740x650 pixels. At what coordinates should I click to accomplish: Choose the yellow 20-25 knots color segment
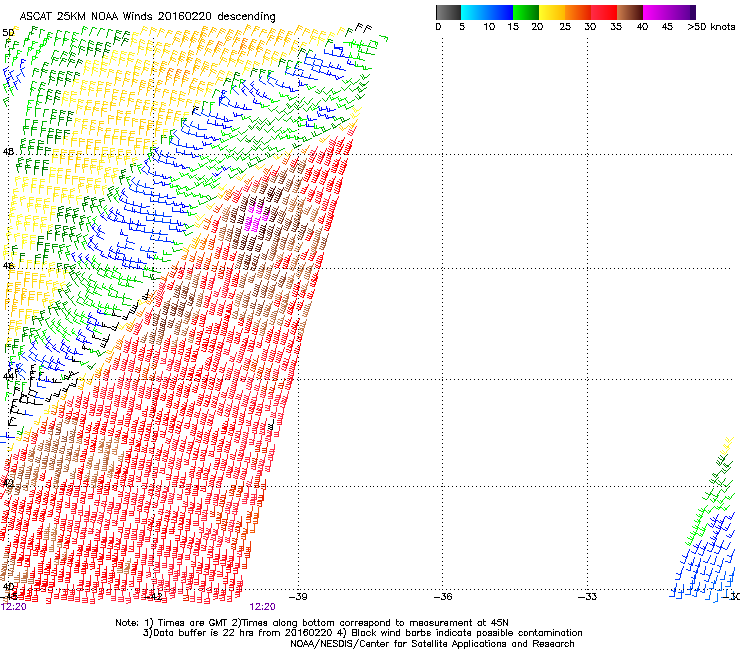click(552, 12)
